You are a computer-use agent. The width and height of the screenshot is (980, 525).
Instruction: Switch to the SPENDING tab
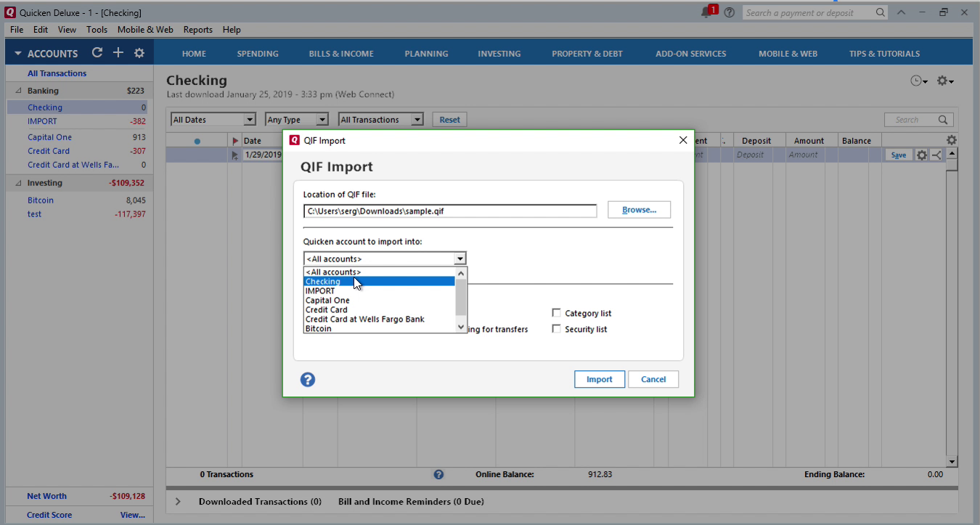click(258, 54)
